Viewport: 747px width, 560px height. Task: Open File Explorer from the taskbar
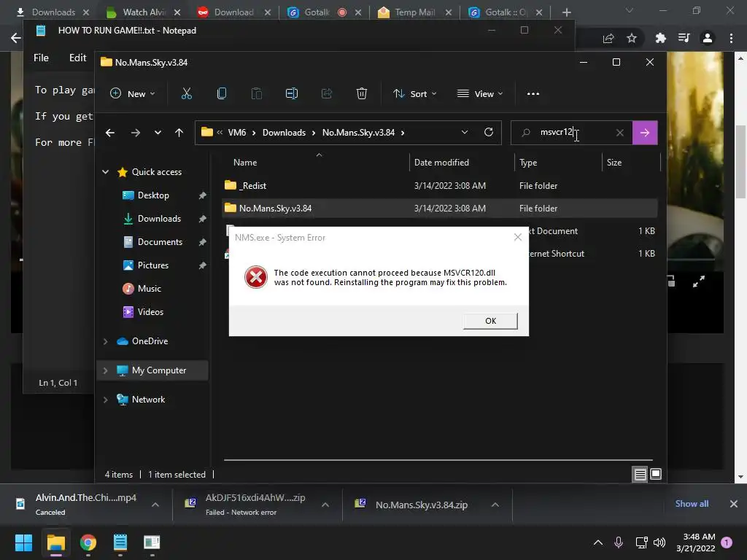click(x=55, y=542)
